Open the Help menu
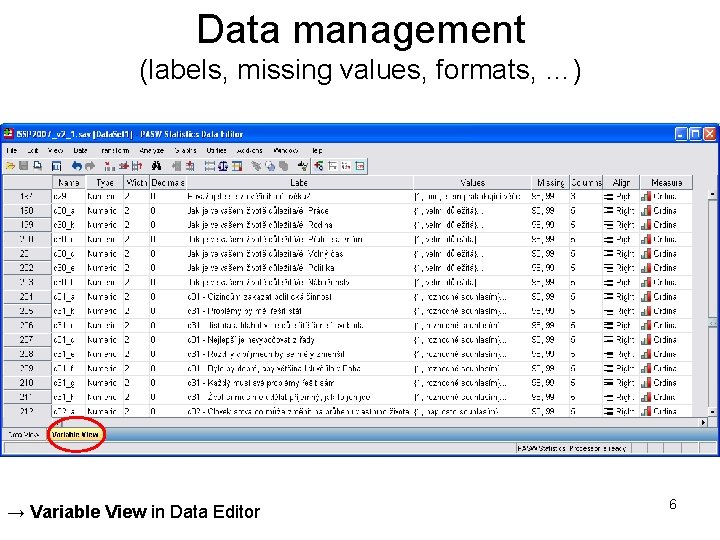Viewport: 720px width, 540px height. tap(317, 151)
